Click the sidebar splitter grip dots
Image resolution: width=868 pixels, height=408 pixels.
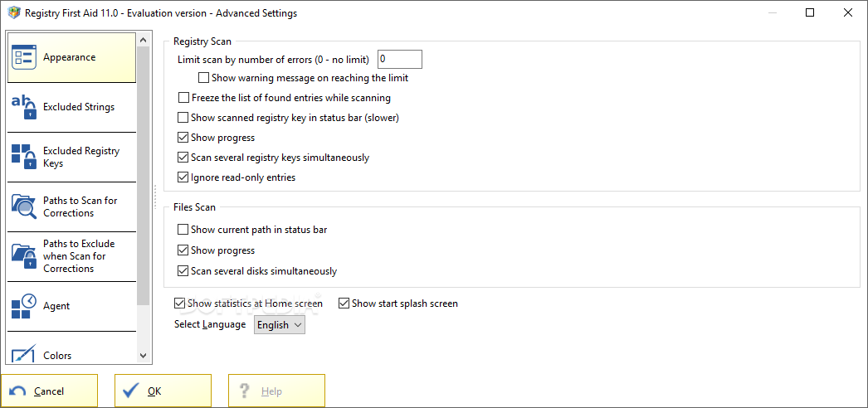point(155,198)
